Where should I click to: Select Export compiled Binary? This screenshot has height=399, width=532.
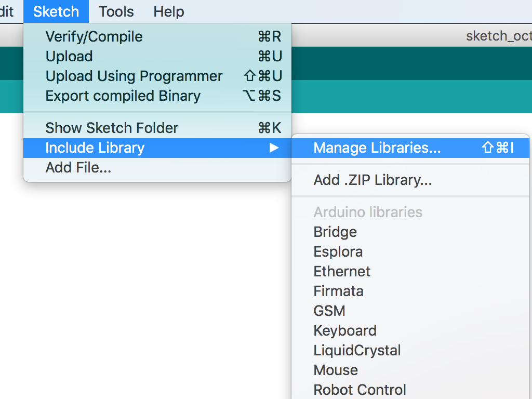157,96
